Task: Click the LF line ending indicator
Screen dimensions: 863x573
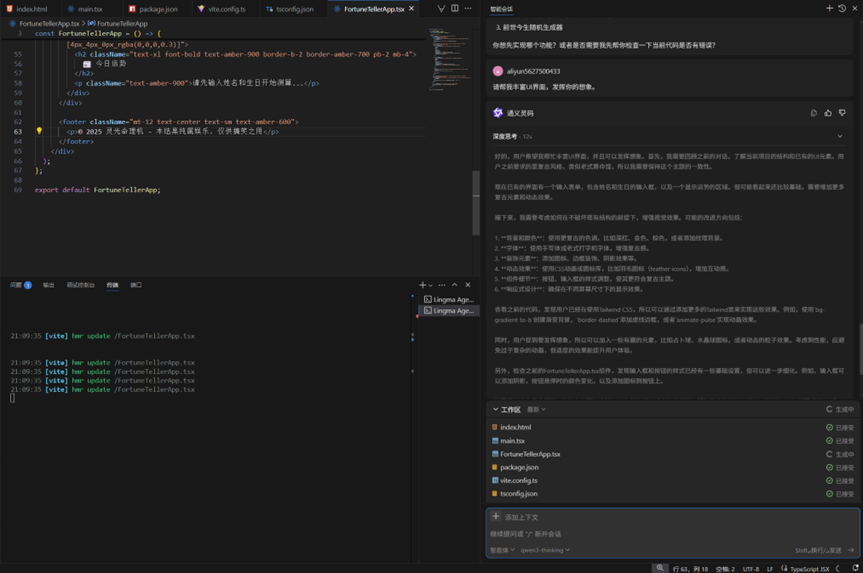Action: [x=769, y=569]
